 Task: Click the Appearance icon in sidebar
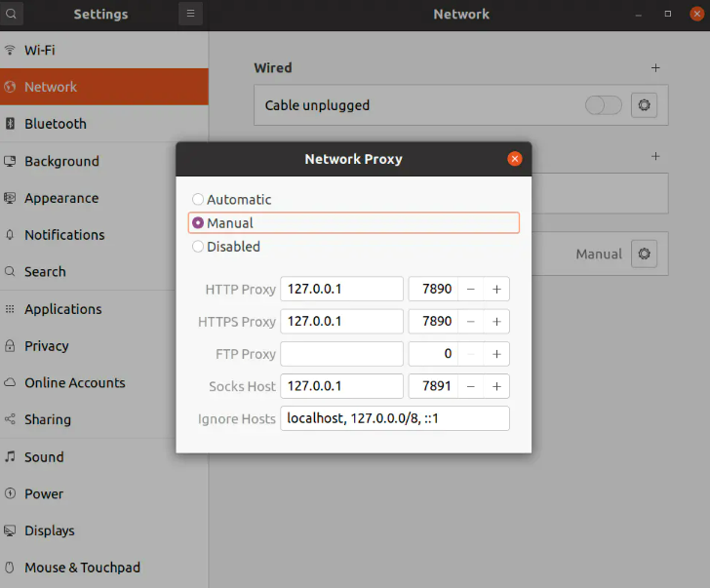click(x=10, y=198)
